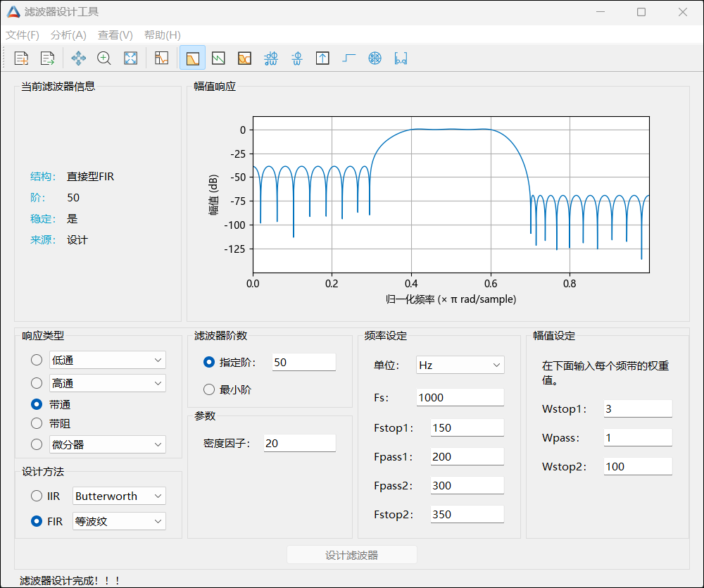Open the pole-zero plot icon

tap(375, 58)
